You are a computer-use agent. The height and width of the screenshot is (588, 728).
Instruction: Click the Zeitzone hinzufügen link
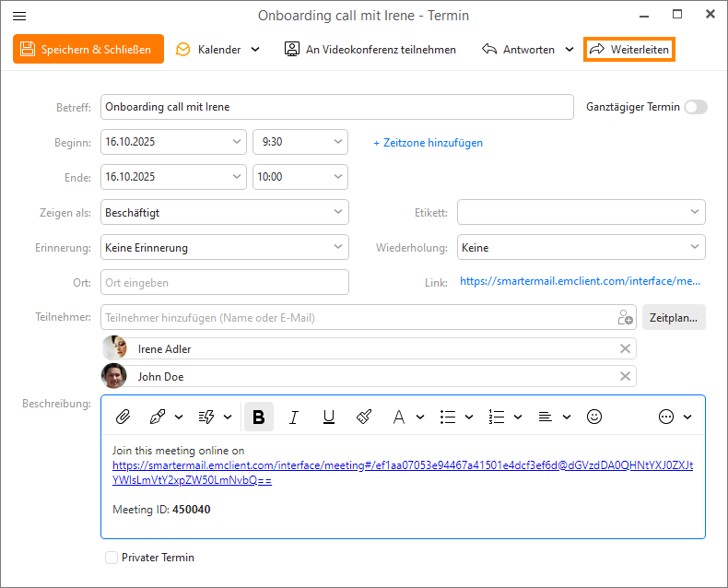coord(428,143)
